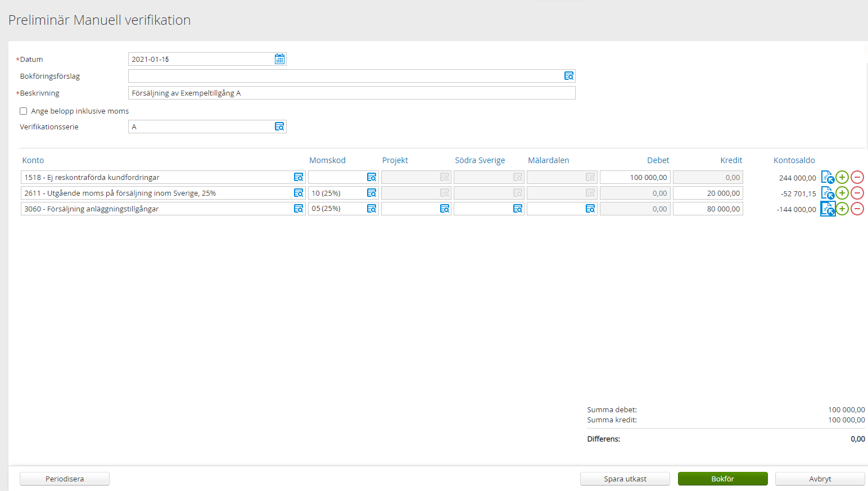The image size is (868, 491).
Task: Click the Bokför button
Action: pos(722,479)
